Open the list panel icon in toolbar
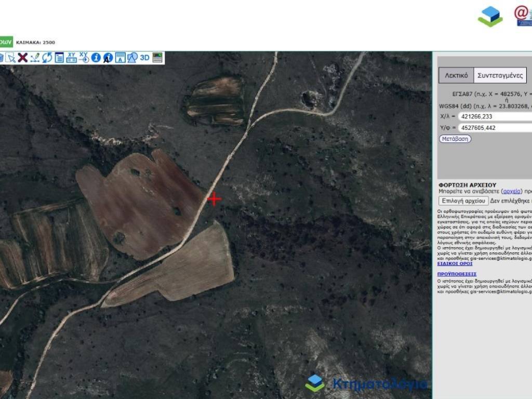 (x=59, y=58)
